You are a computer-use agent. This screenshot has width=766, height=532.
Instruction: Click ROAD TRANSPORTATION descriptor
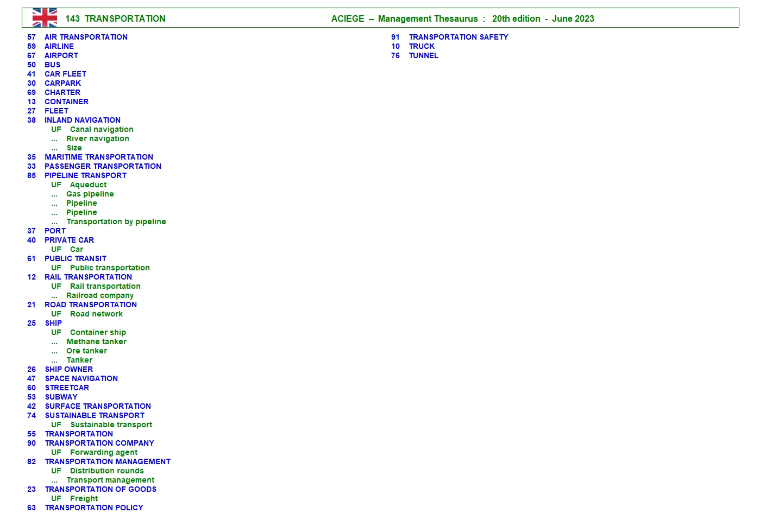[91, 305]
